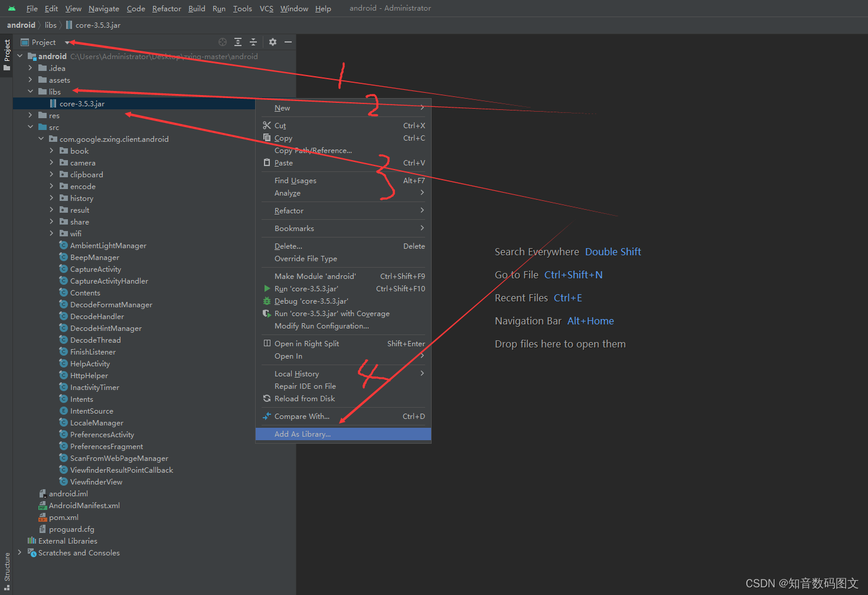Click the Paste clipboard icon in context menu
The image size is (868, 595).
point(267,162)
